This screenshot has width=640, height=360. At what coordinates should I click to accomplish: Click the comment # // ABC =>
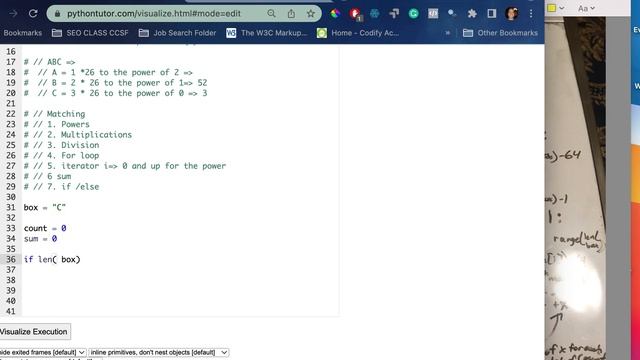tap(49, 62)
